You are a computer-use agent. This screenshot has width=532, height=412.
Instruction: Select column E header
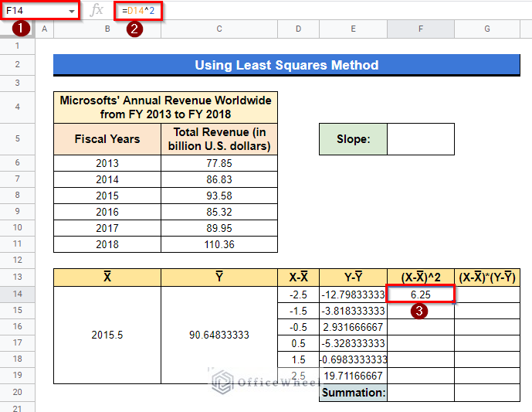tap(353, 29)
